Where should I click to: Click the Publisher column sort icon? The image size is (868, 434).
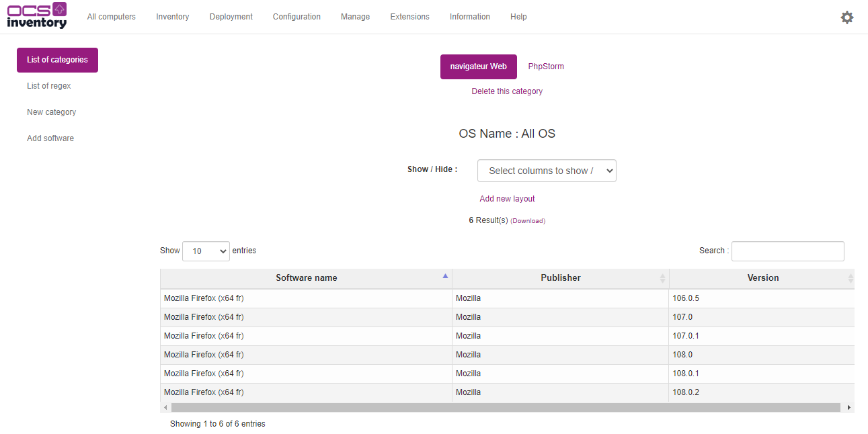click(662, 278)
